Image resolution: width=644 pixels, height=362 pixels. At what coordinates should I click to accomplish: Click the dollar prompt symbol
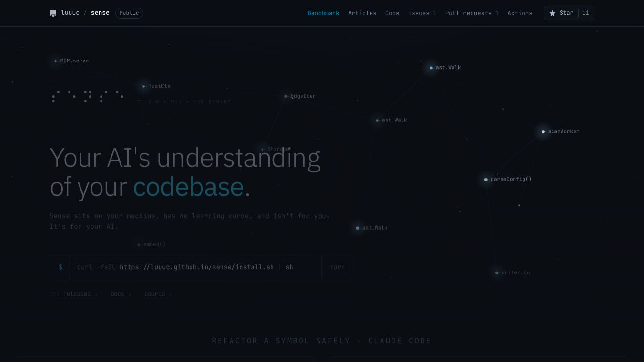click(x=60, y=267)
